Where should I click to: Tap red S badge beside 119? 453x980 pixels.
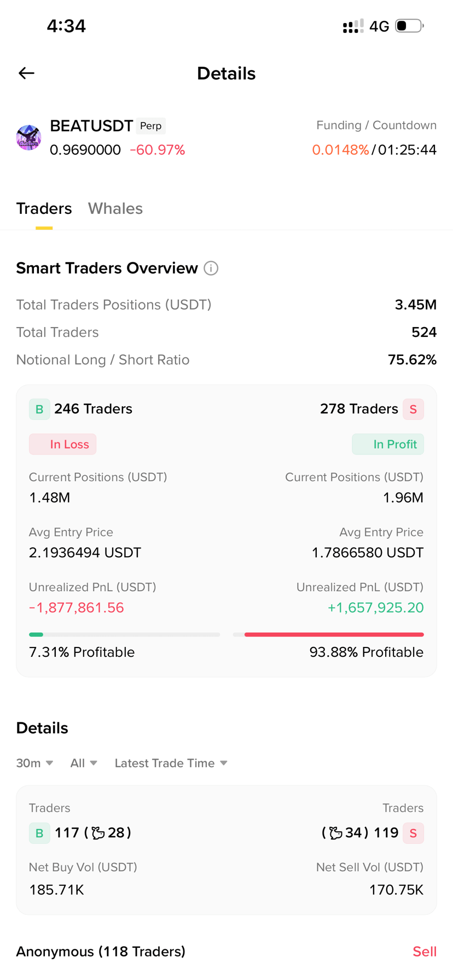[x=413, y=833]
